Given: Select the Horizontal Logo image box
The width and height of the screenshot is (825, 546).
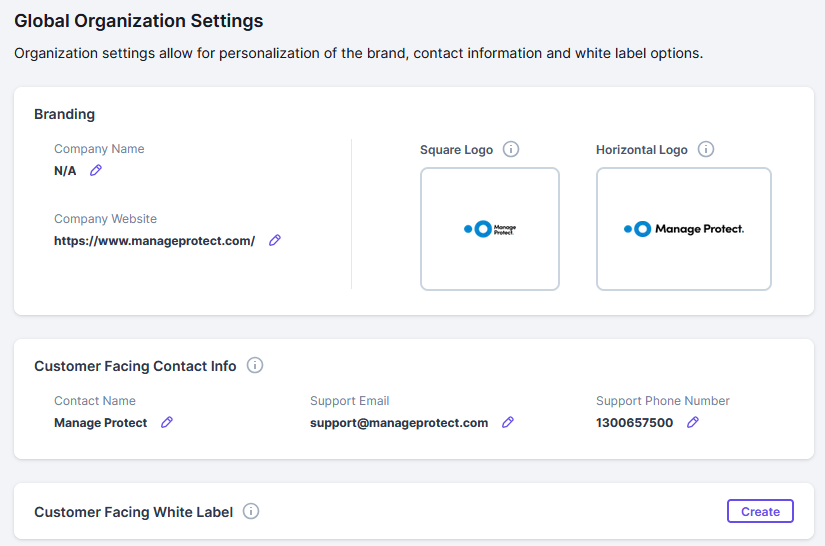Looking at the screenshot, I should 684,229.
